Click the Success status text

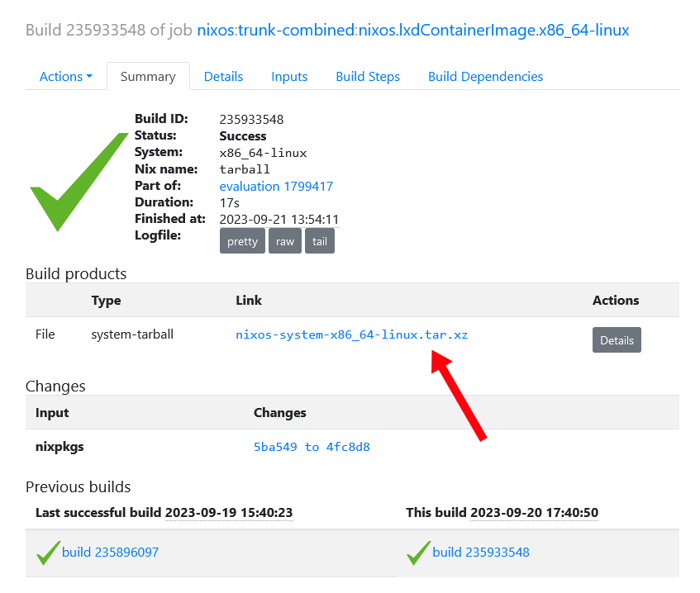pyautogui.click(x=243, y=135)
